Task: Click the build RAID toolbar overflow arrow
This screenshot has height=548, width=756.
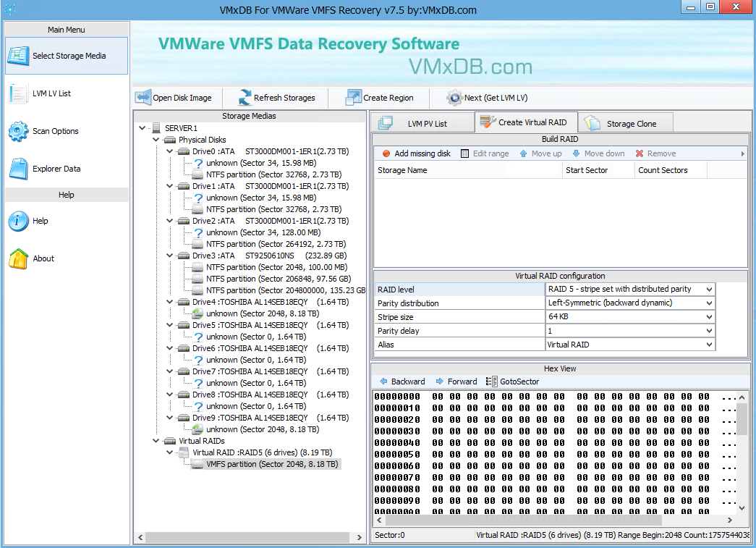Action: pyautogui.click(x=742, y=153)
